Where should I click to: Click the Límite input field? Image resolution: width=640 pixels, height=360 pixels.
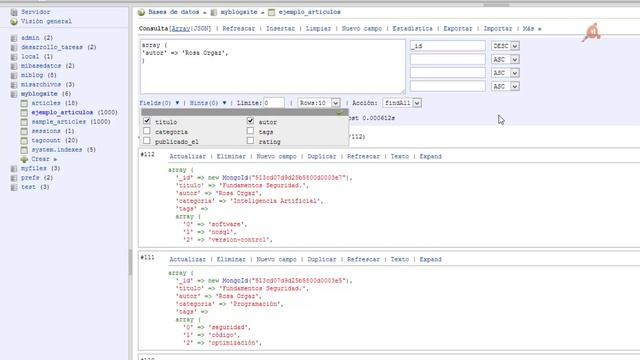(274, 103)
